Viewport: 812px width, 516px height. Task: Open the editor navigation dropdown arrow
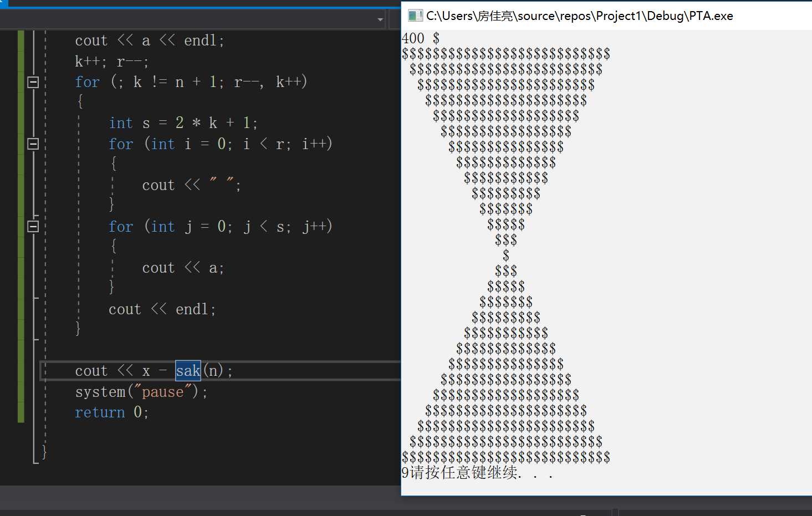click(380, 19)
